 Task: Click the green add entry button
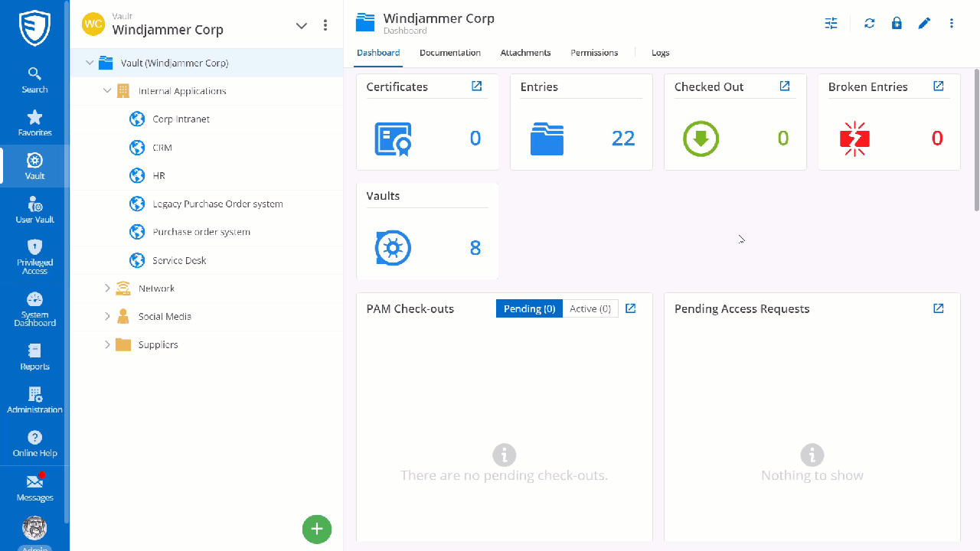coord(317,529)
